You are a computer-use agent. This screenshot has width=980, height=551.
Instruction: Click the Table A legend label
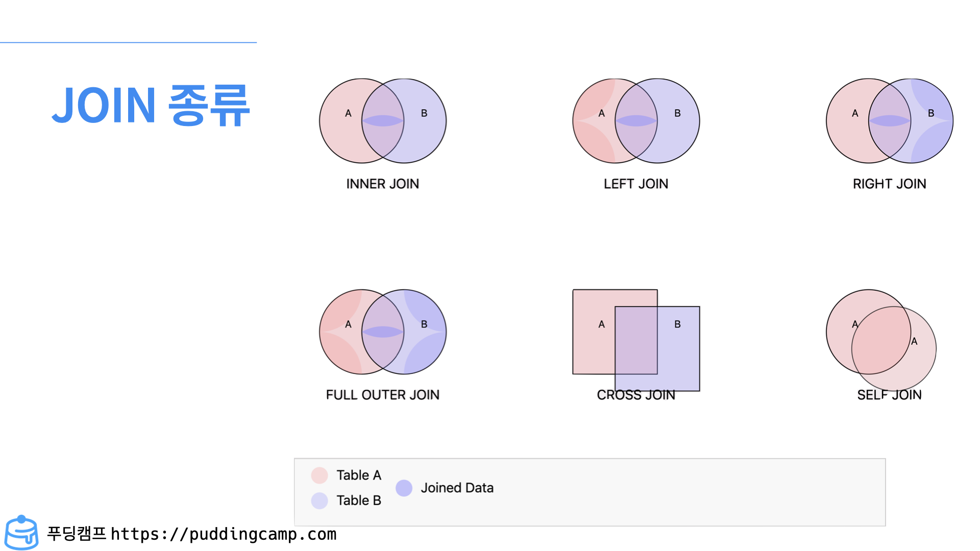tap(359, 475)
